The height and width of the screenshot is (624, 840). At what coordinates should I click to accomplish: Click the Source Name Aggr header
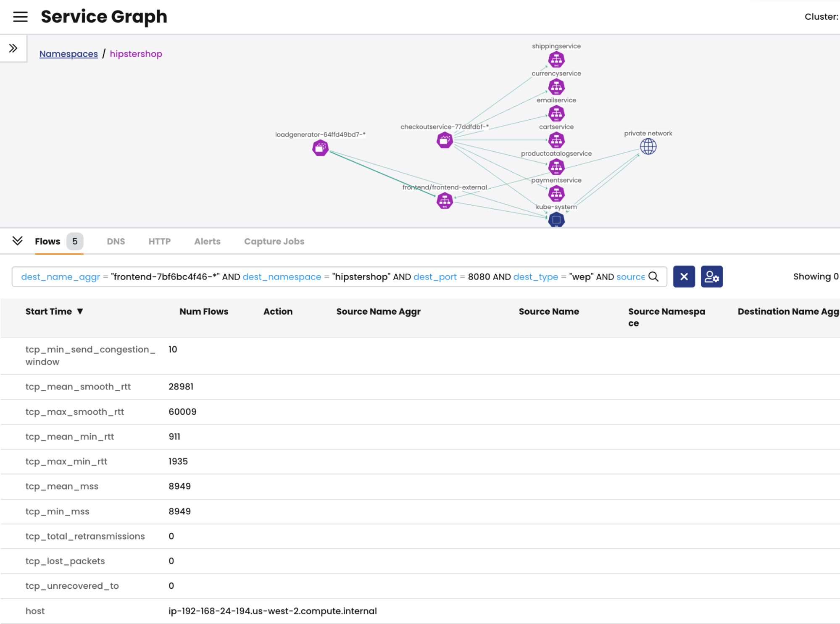378,311
